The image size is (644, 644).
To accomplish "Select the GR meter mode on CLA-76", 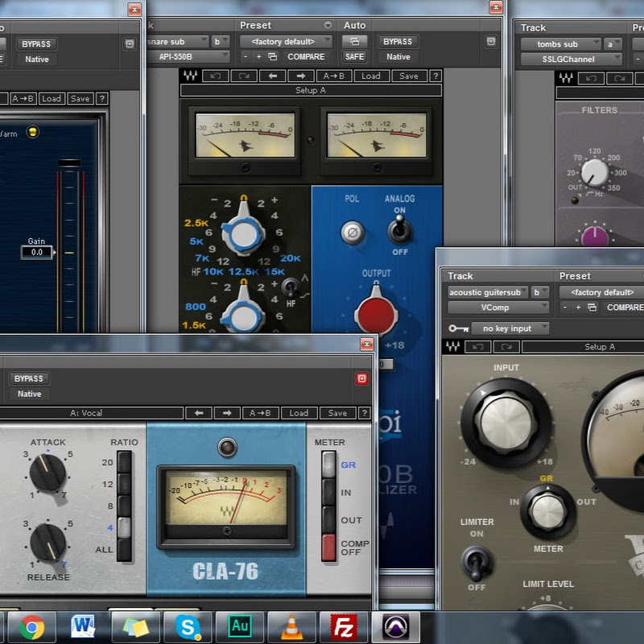I will 328,464.
